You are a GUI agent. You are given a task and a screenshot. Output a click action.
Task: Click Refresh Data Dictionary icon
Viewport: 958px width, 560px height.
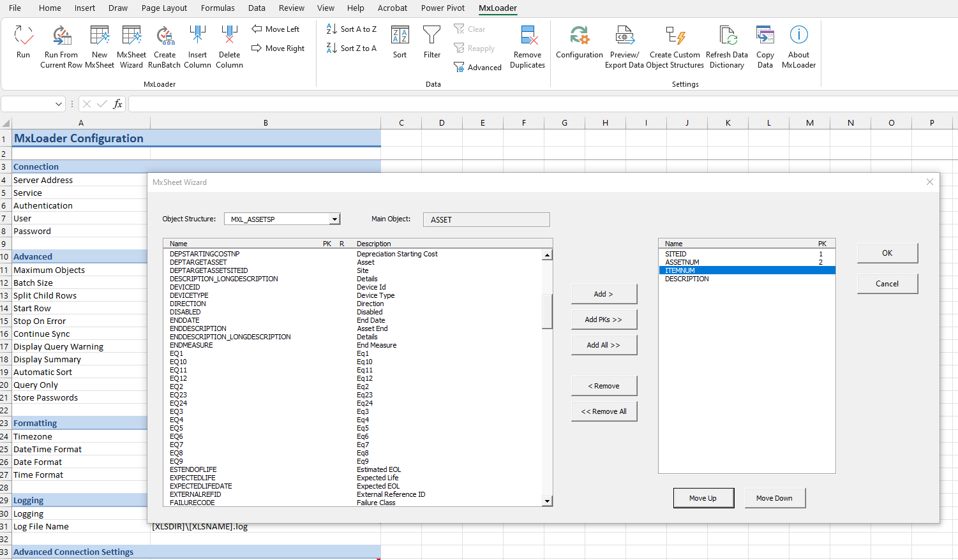point(727,36)
